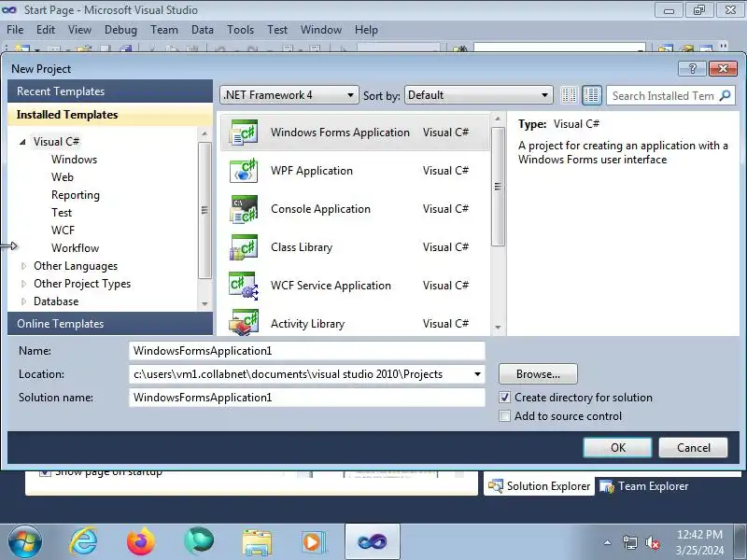Select the Class Library template icon
This screenshot has height=560, width=747.
[244, 247]
